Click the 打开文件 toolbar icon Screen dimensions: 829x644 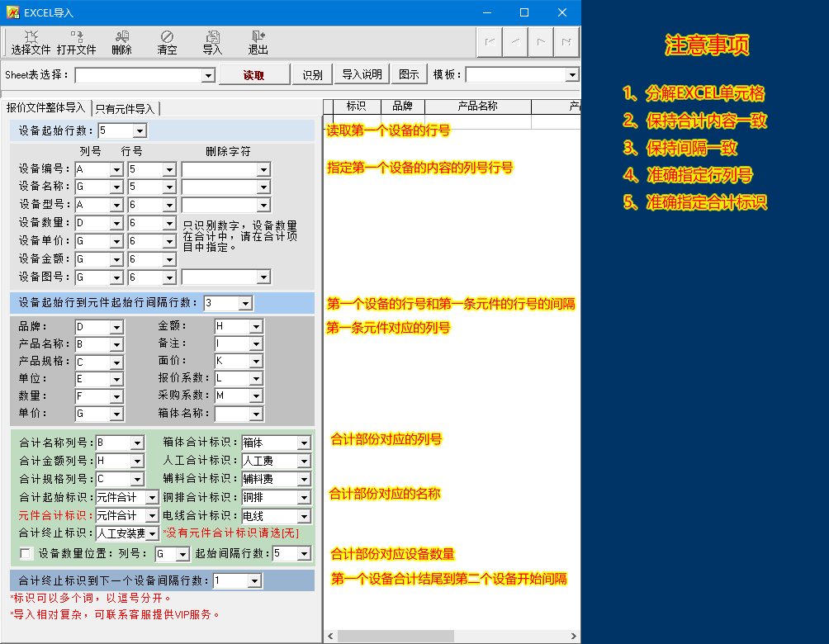tap(76, 43)
